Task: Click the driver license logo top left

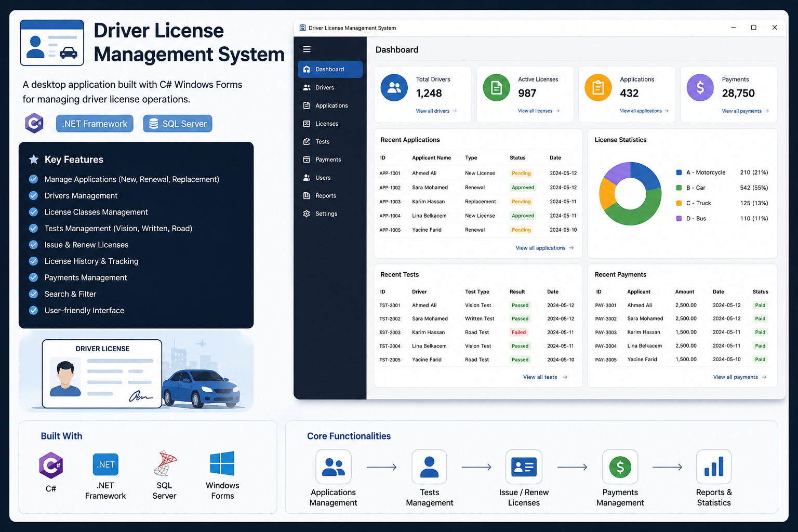Action: 52,43
